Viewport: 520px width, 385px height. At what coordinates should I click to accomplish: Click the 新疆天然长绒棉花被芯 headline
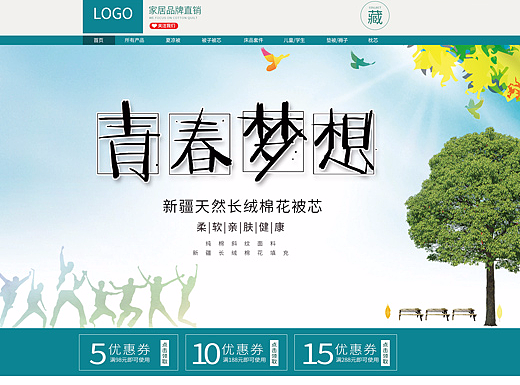click(x=242, y=206)
